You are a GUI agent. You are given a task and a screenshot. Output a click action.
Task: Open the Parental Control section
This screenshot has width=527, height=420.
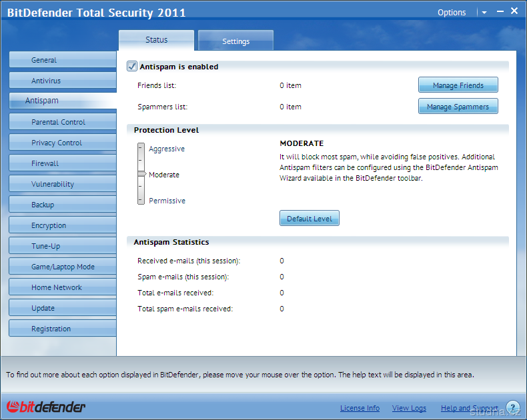click(x=63, y=122)
